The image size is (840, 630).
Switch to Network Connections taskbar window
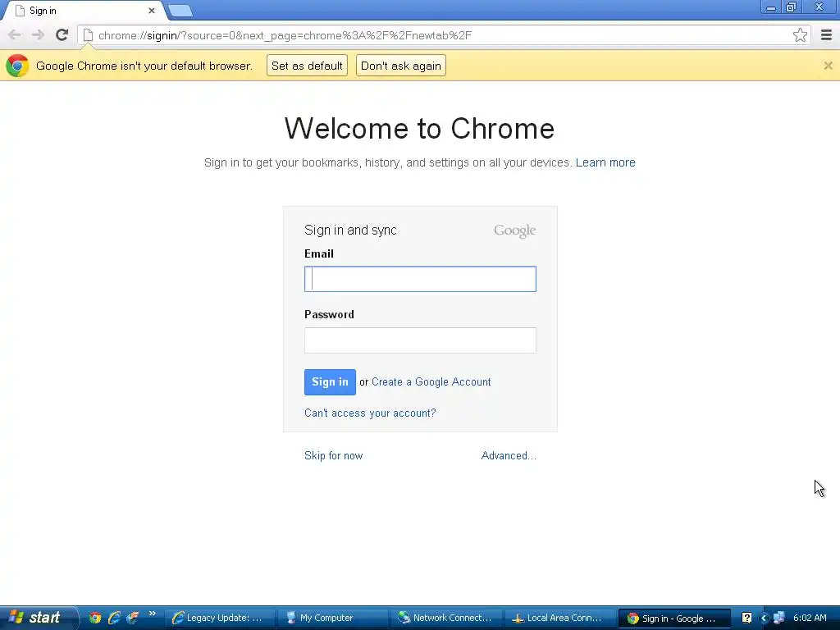pyautogui.click(x=447, y=618)
